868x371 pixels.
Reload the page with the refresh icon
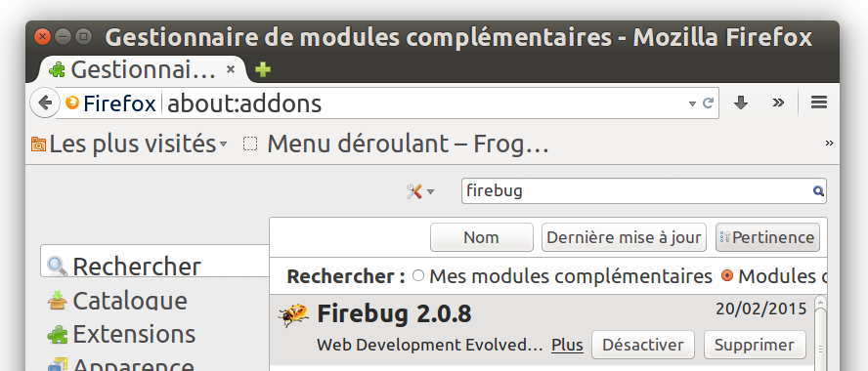708,103
